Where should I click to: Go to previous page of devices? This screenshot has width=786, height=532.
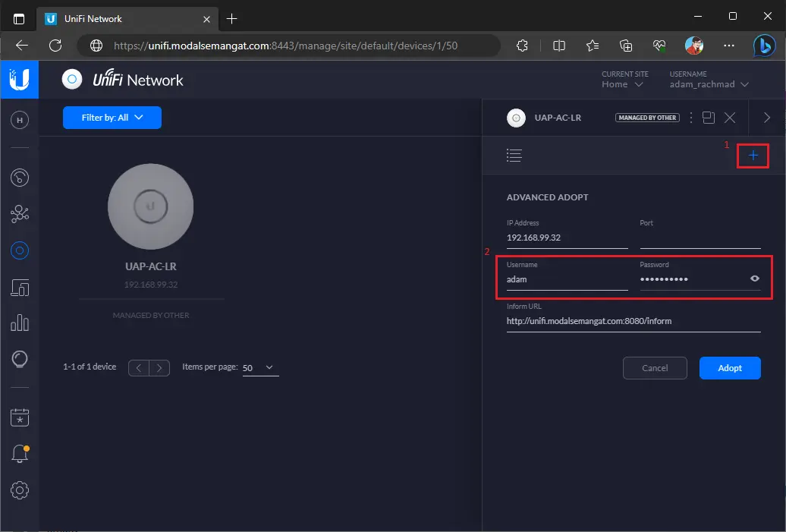click(138, 367)
